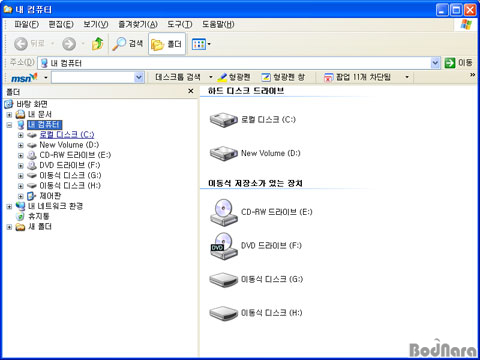The image size is (480, 360).
Task: Open the Views icon button
Action: coord(199,44)
